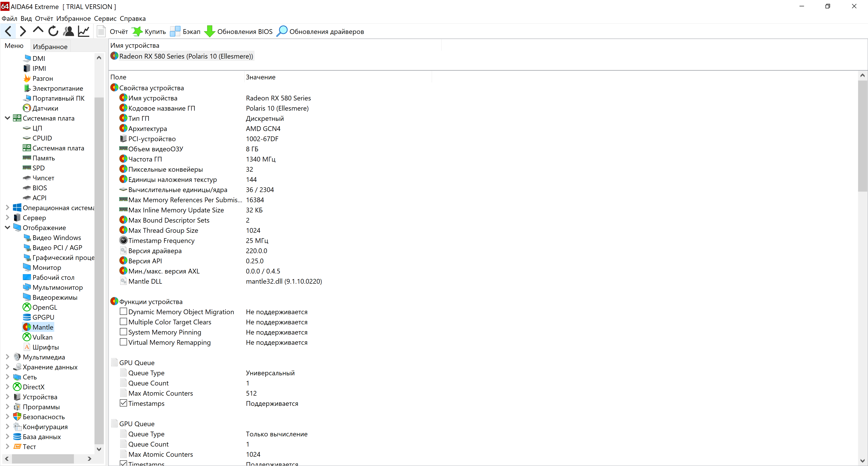Click the Шрифты font icon
The image size is (868, 466).
27,347
